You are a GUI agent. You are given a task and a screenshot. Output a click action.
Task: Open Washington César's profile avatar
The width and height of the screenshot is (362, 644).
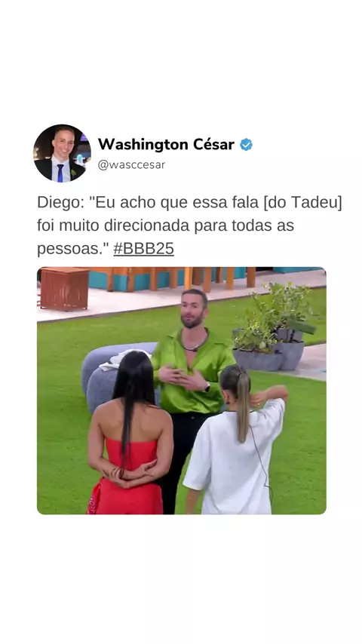pos(62,153)
